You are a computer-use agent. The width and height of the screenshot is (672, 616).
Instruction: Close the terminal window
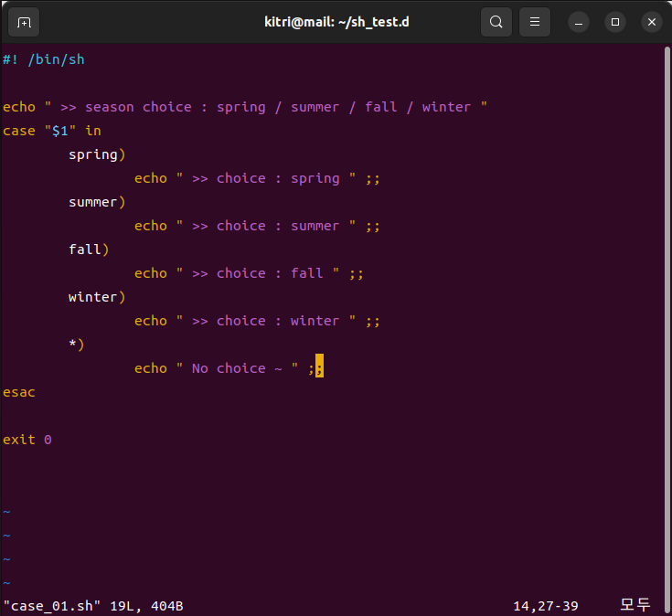click(651, 22)
